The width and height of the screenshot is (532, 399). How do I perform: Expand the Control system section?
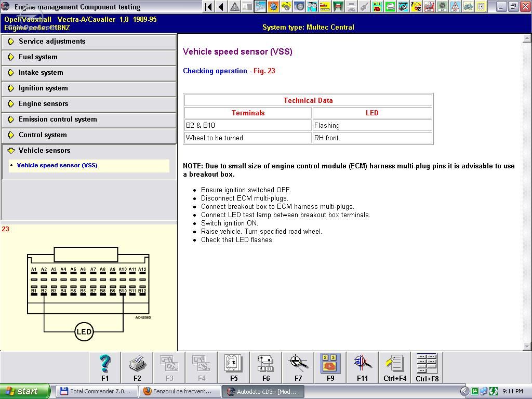pyautogui.click(x=89, y=135)
